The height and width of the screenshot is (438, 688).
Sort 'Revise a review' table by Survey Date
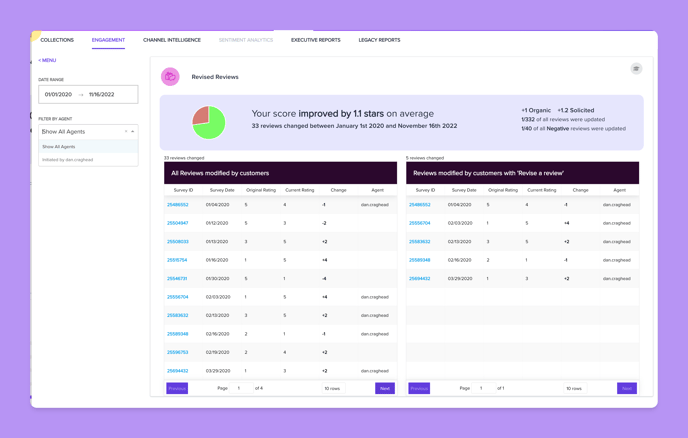[464, 190]
